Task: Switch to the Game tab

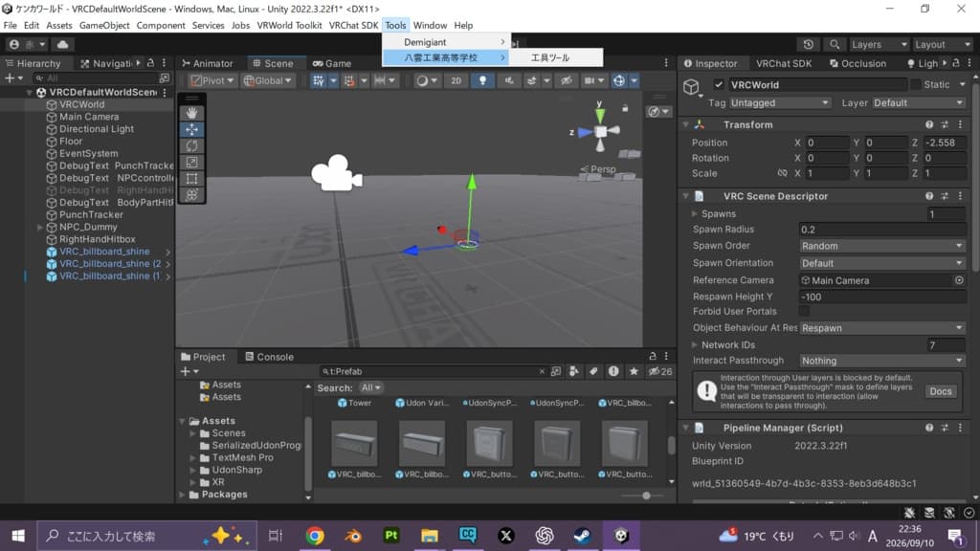Action: (332, 63)
